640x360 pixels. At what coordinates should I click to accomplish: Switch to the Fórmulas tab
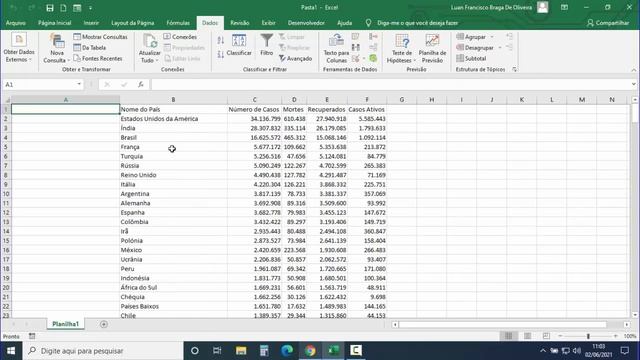[178, 23]
